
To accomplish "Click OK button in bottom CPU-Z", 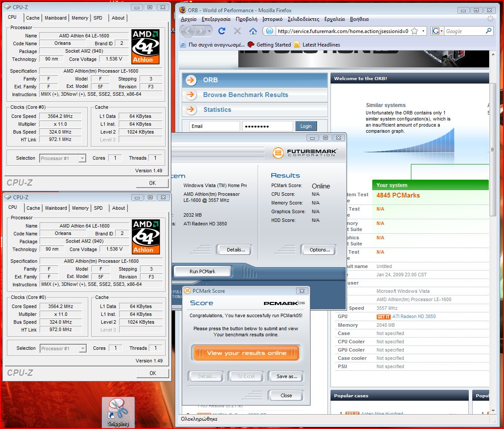I will pos(153,373).
